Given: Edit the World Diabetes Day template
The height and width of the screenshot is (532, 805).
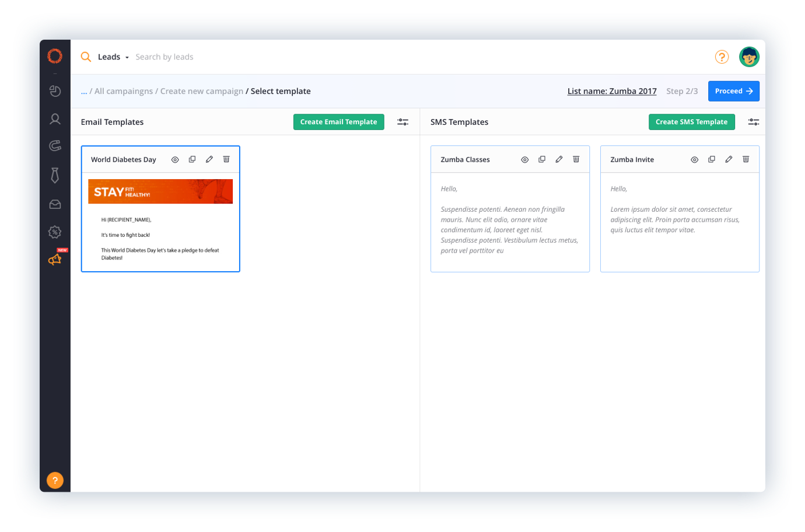Looking at the screenshot, I should pyautogui.click(x=209, y=159).
